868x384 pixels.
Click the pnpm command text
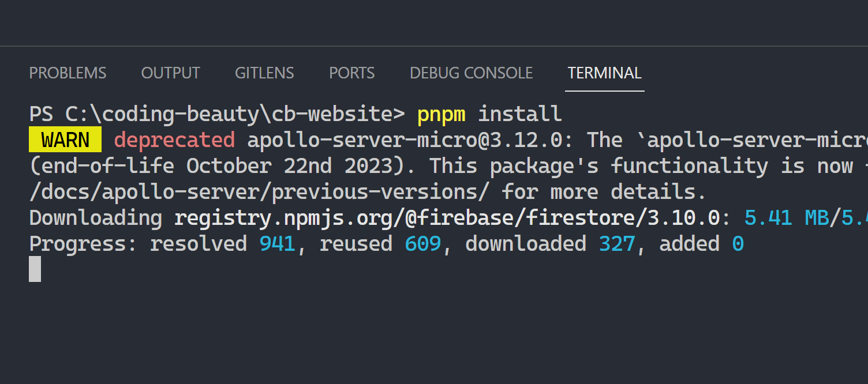(442, 114)
